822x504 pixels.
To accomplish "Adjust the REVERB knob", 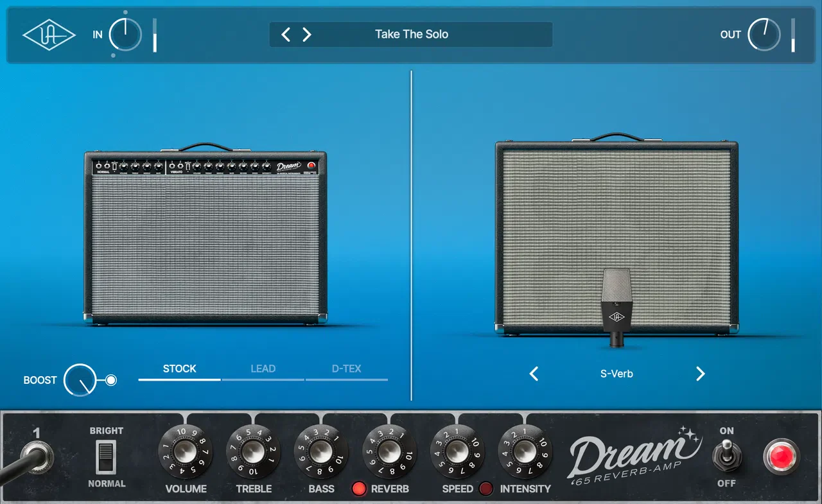I will (x=389, y=453).
